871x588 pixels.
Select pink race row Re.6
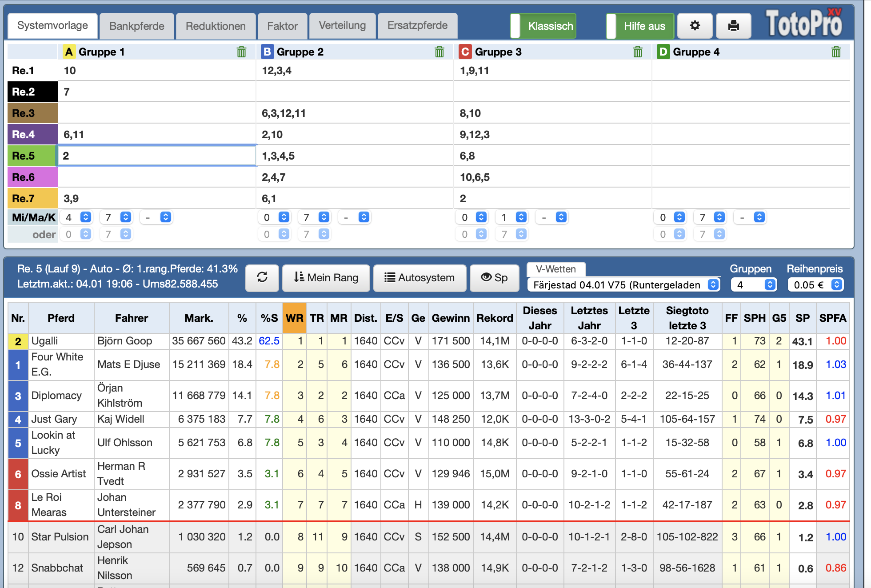(32, 177)
